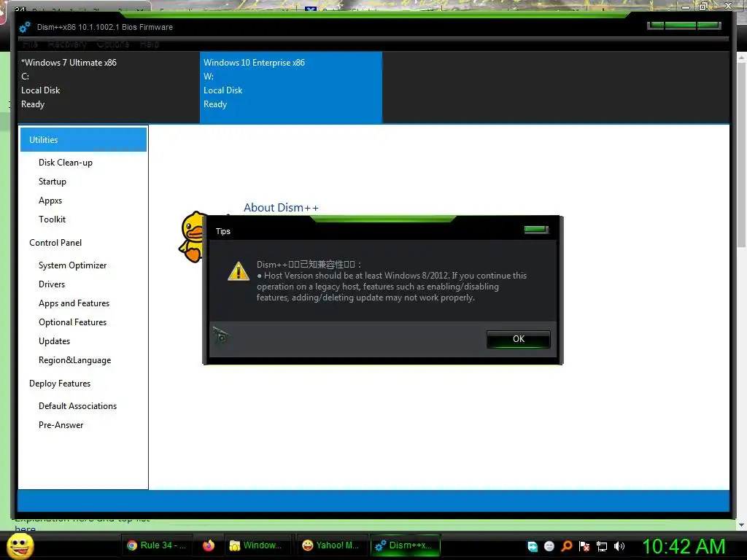Open Toolkit in the sidebar
This screenshot has height=560, width=747.
pyautogui.click(x=52, y=219)
